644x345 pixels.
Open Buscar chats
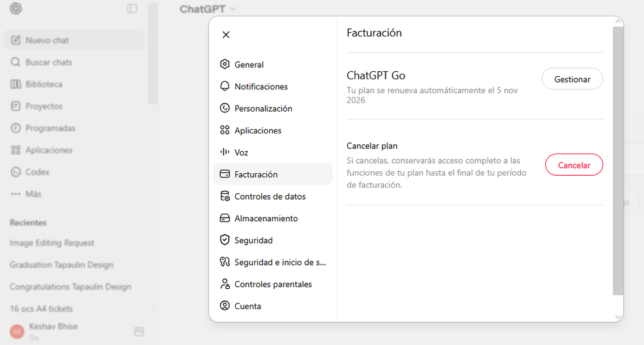(x=74, y=62)
